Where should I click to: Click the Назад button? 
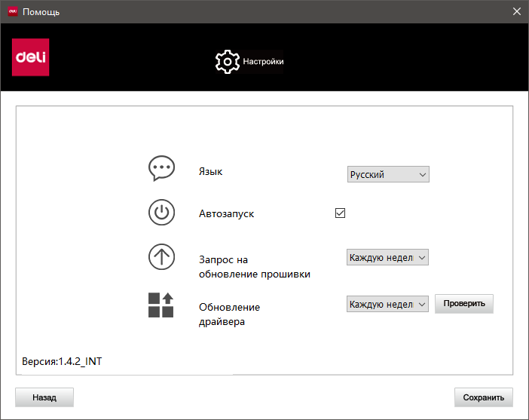click(44, 397)
